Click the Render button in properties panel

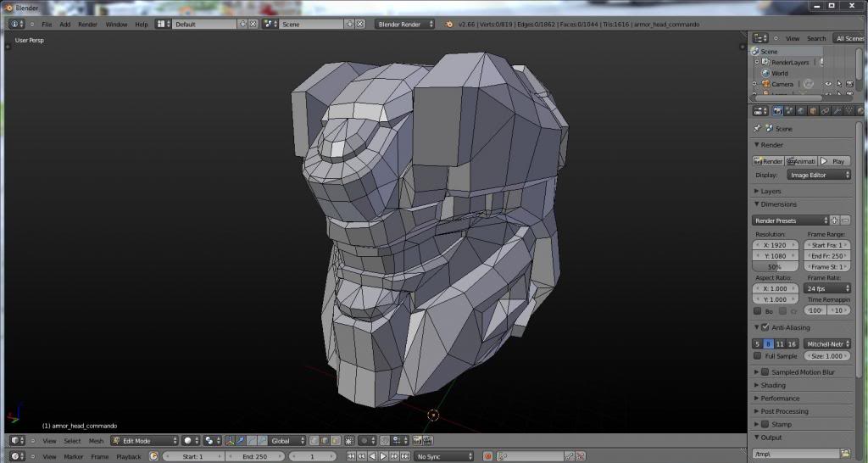769,161
